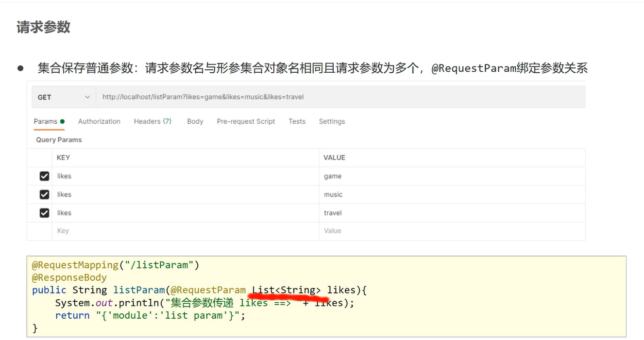This screenshot has height=340, width=644.
Task: Uncheck the likes row with value travel
Action: (x=44, y=213)
